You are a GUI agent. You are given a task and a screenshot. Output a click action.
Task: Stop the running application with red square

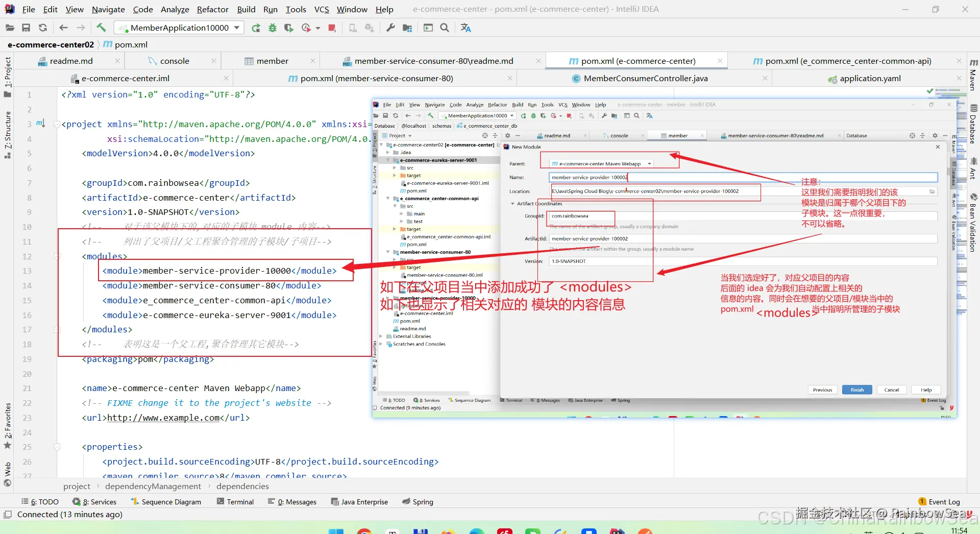coord(332,28)
